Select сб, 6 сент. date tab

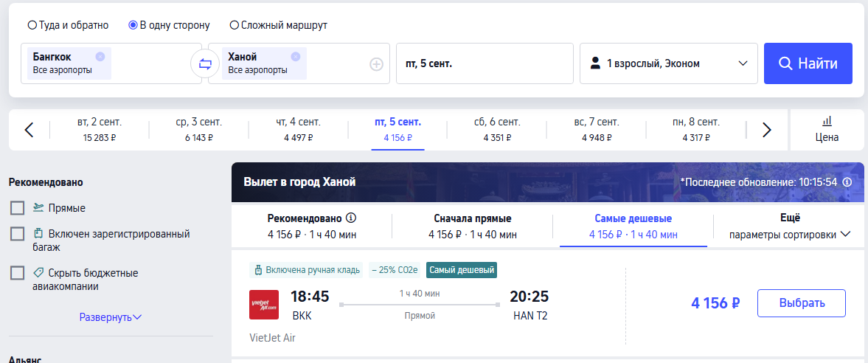[497, 130]
